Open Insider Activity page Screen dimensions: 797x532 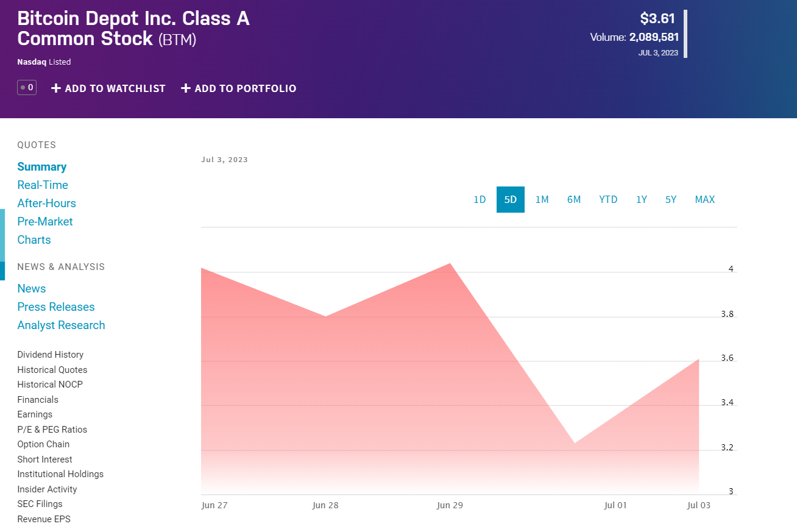tap(47, 489)
